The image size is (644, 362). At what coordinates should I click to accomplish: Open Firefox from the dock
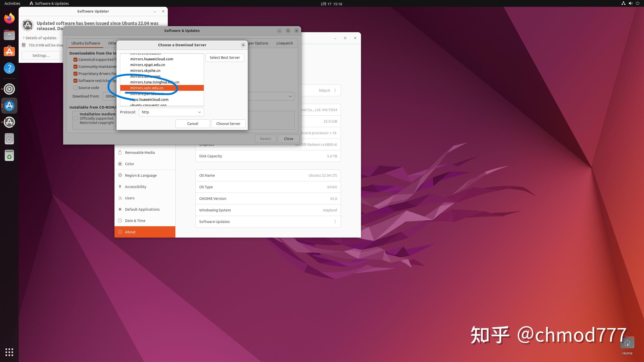tap(9, 18)
